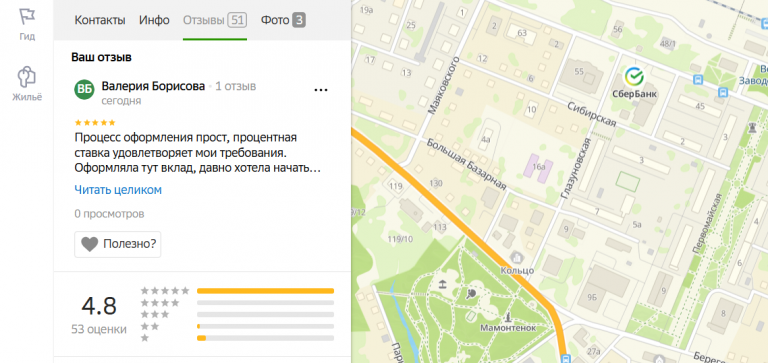768x363 pixels.
Task: Click the СберБанк marker on the map
Action: [634, 76]
